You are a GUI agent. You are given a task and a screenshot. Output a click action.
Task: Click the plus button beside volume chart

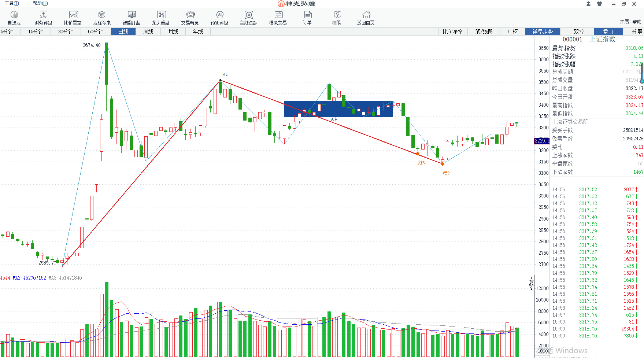click(x=531, y=278)
